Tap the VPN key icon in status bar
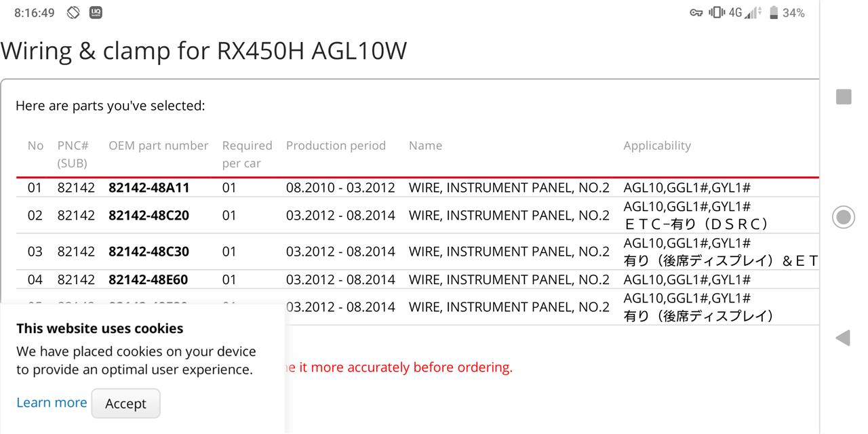 pos(696,13)
